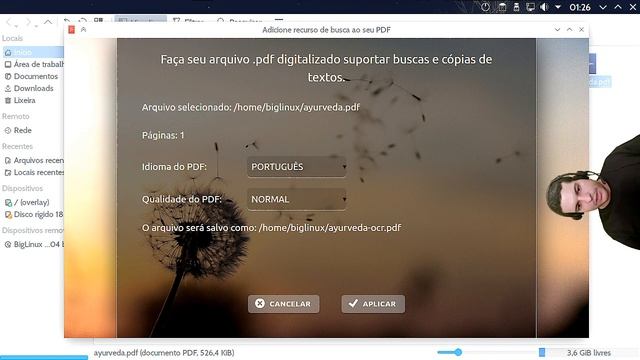Toggle the keep-above pin icon in dialog titlebar
Screen dimensions: 640x360
[x=84, y=29]
